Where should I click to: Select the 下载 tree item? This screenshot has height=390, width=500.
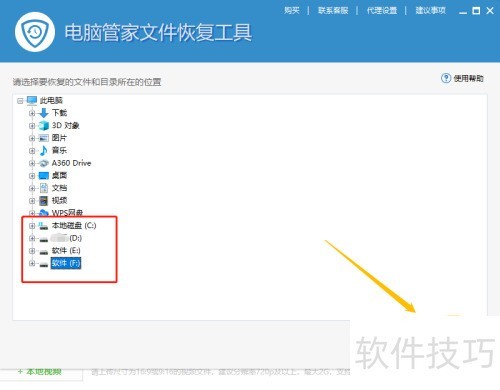pos(59,113)
